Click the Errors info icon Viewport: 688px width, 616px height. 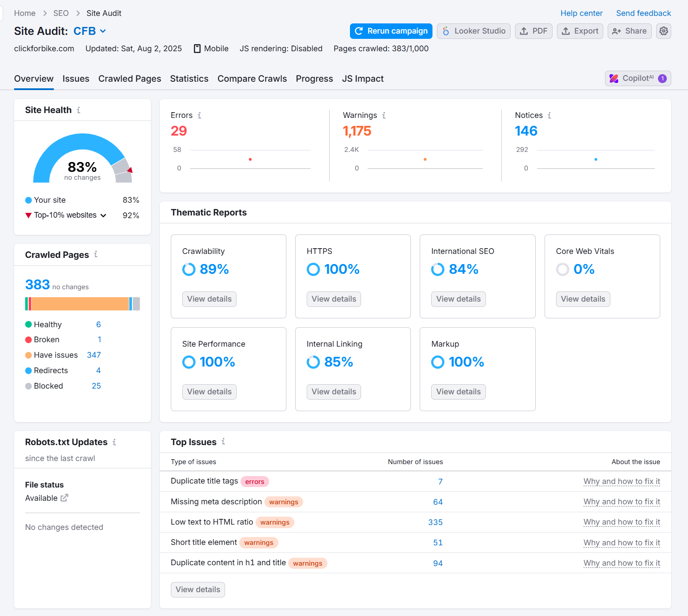click(199, 115)
